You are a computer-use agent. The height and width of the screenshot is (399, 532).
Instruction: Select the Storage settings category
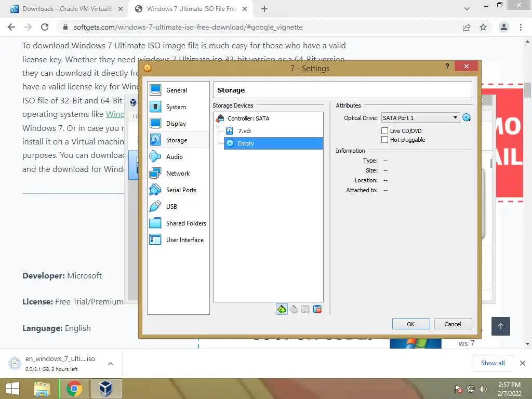[x=178, y=140]
